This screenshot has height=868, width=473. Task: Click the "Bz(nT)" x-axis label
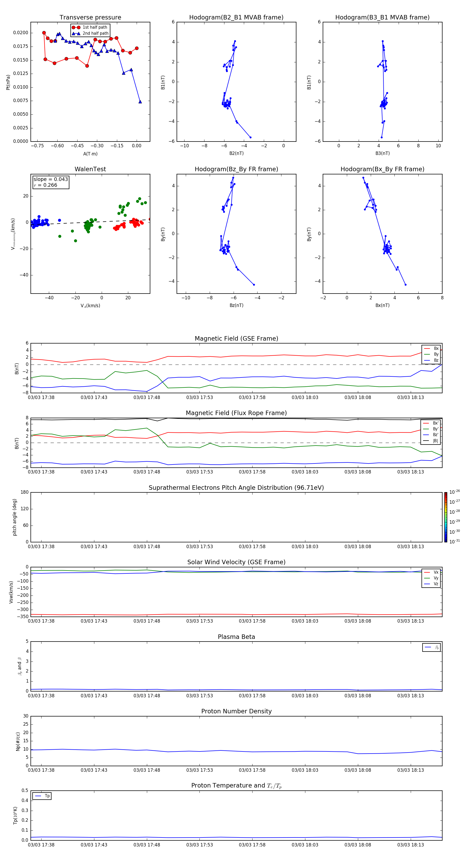(236, 305)
